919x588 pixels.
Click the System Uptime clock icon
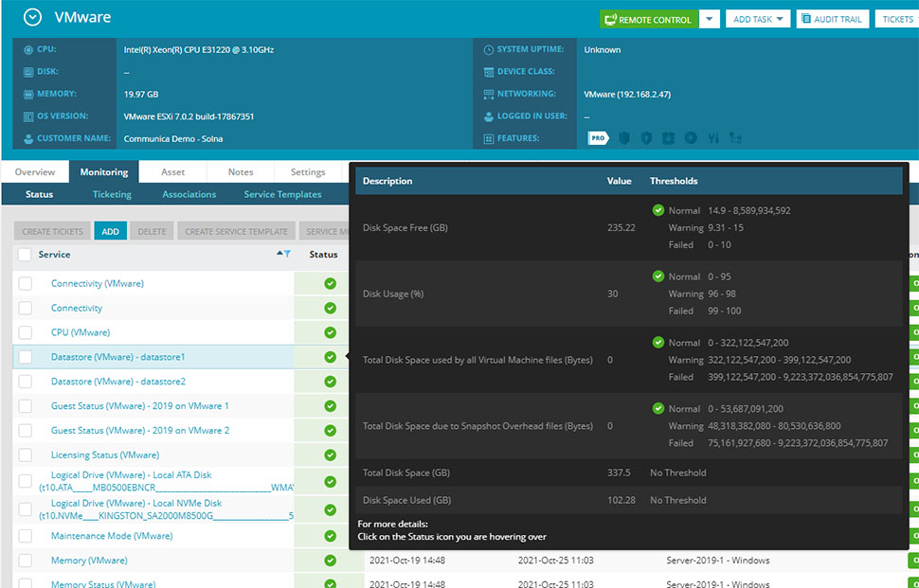click(488, 50)
